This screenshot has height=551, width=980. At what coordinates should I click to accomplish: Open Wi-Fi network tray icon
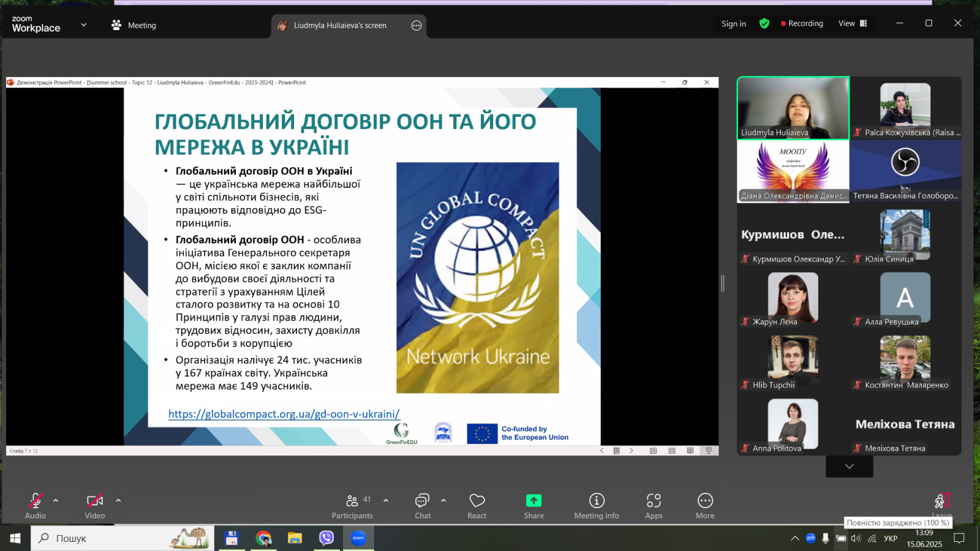click(x=872, y=538)
